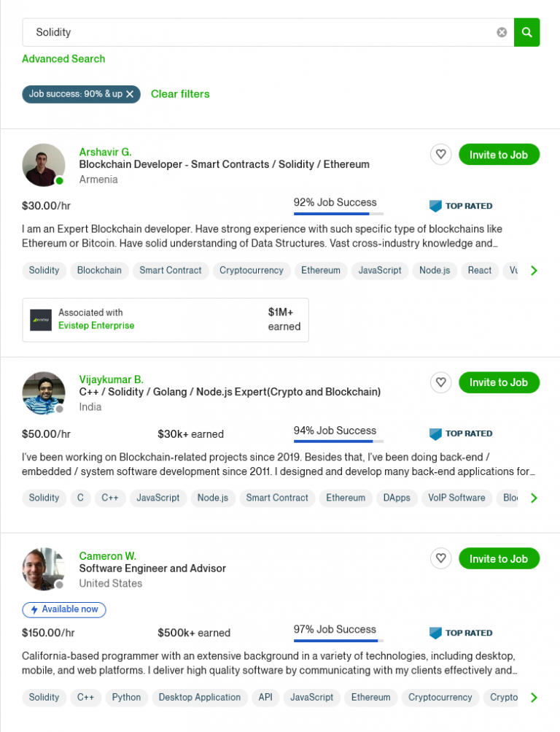The width and height of the screenshot is (560, 732).
Task: Click Clear filters link
Action: pyautogui.click(x=180, y=94)
